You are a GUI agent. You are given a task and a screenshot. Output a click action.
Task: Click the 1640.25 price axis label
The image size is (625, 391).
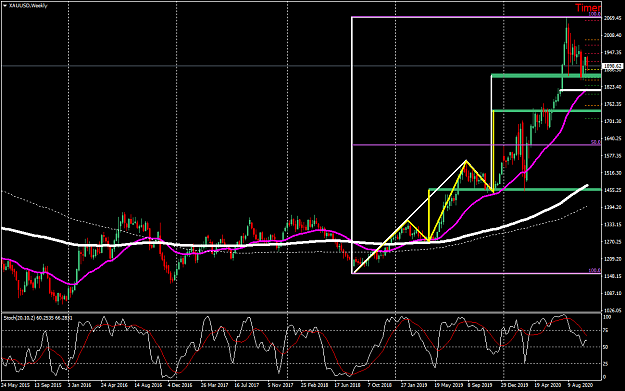click(x=613, y=139)
